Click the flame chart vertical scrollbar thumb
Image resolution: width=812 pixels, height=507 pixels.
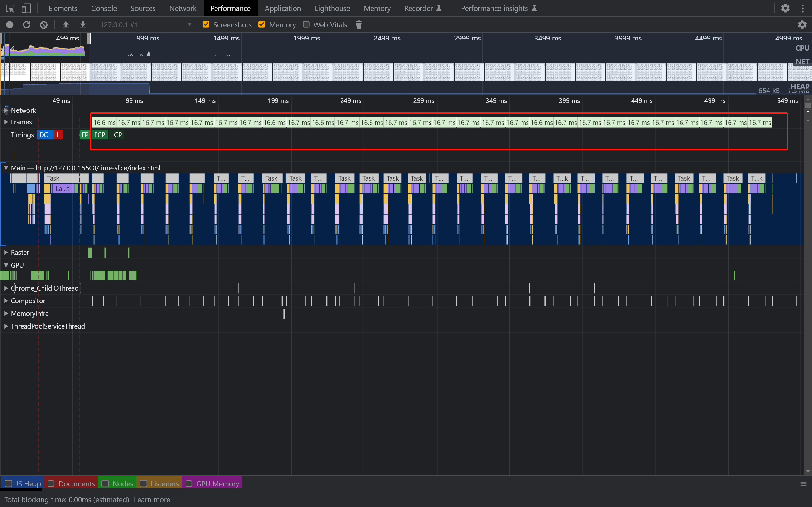pyautogui.click(x=807, y=106)
